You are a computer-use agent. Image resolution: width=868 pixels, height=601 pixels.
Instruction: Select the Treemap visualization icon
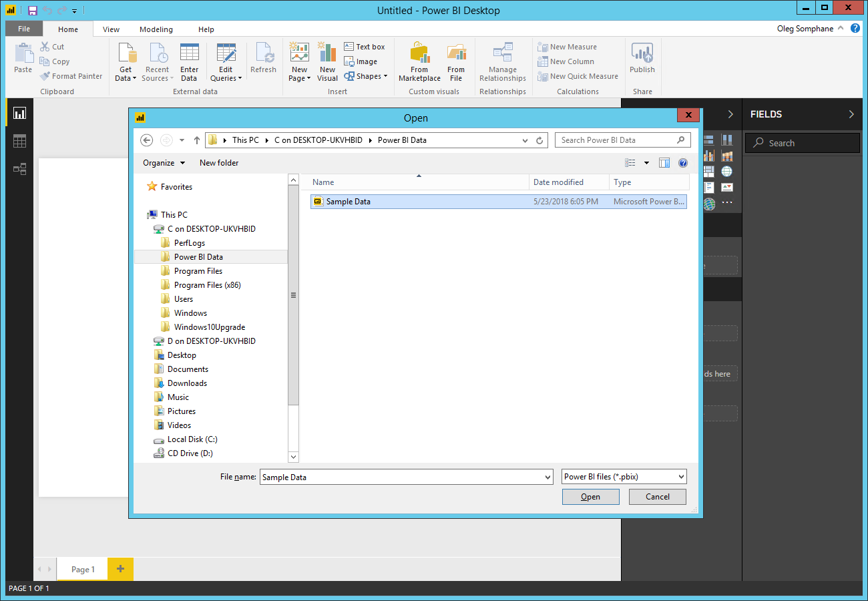(x=709, y=171)
